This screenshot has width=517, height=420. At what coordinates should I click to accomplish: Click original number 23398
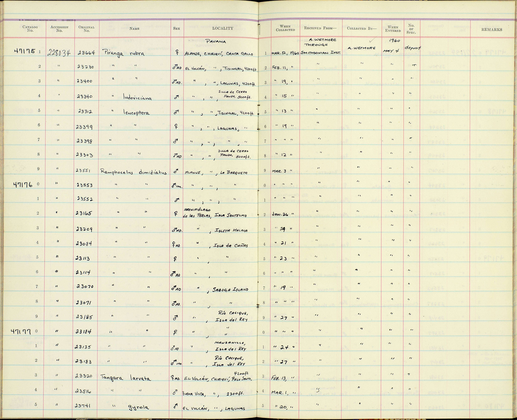84,141
